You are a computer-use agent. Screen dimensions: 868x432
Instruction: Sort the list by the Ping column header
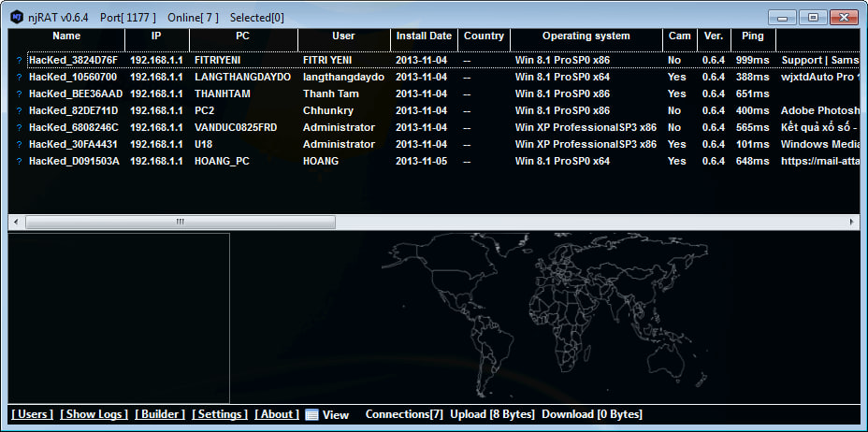(x=750, y=36)
